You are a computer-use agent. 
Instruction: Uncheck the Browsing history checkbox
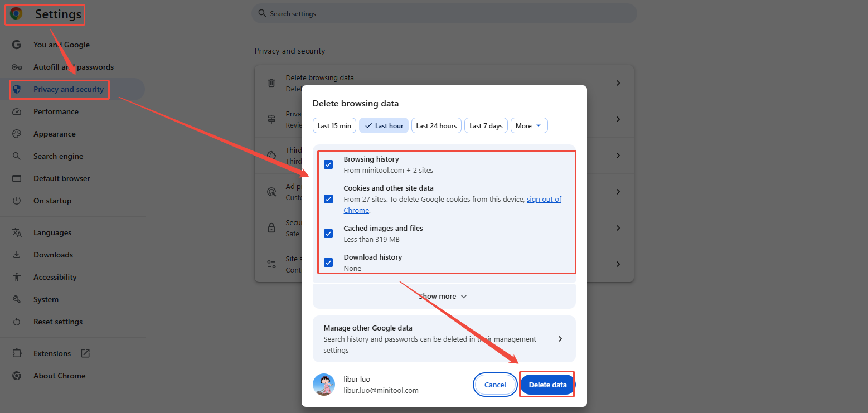coord(328,164)
